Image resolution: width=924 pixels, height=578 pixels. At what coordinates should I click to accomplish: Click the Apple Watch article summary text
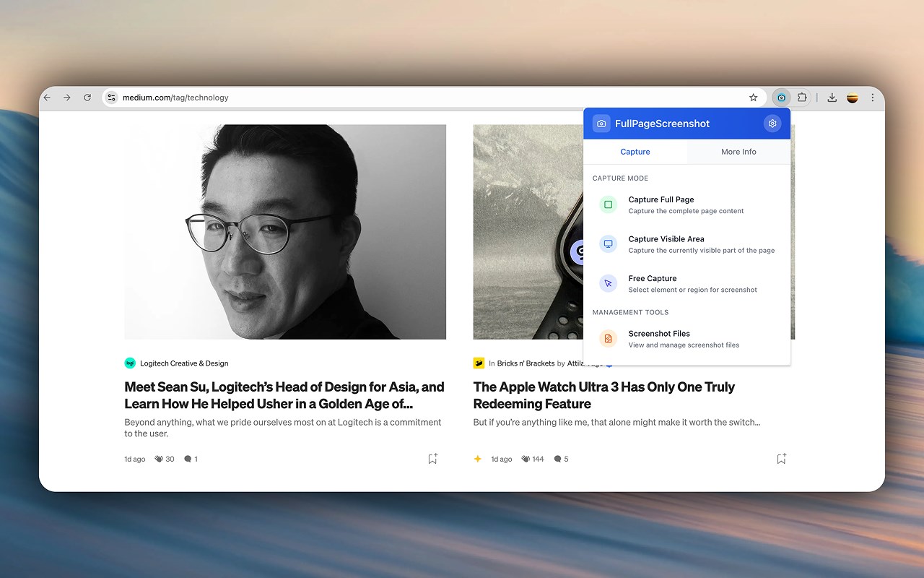pos(616,422)
